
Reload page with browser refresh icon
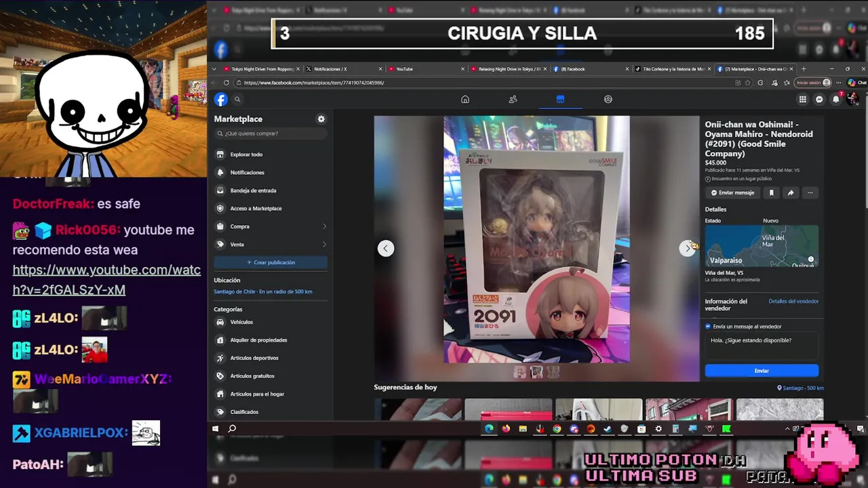click(x=228, y=83)
